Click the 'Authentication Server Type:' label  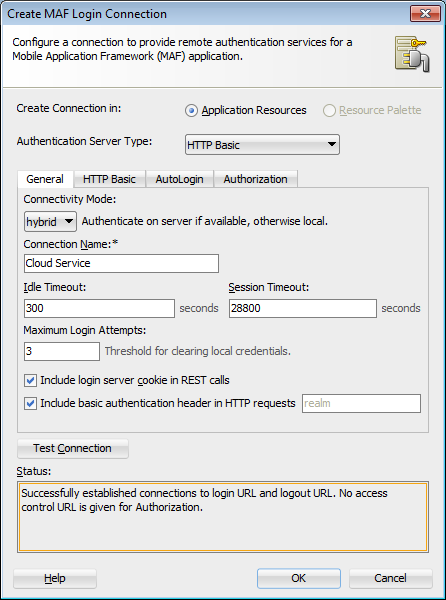click(84, 141)
